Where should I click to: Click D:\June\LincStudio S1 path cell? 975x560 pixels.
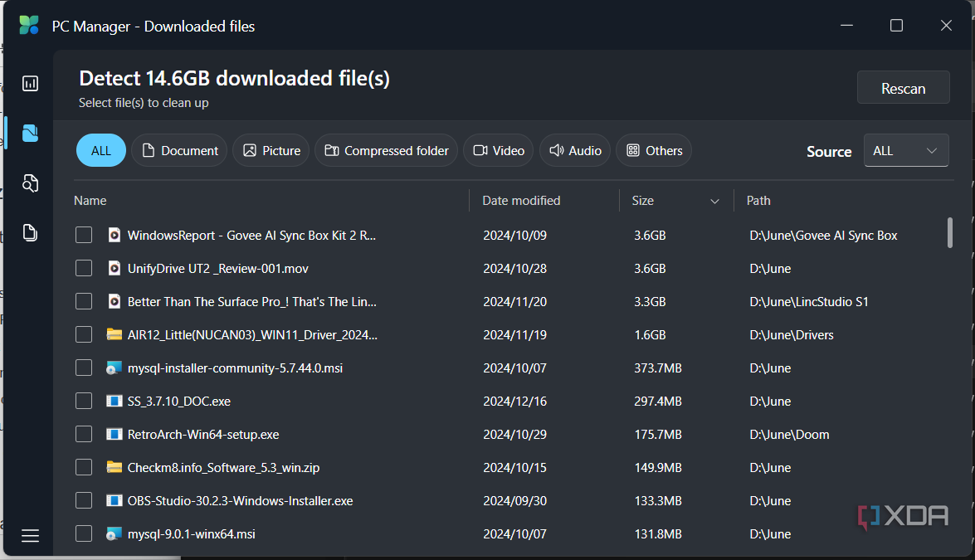pyautogui.click(x=808, y=301)
